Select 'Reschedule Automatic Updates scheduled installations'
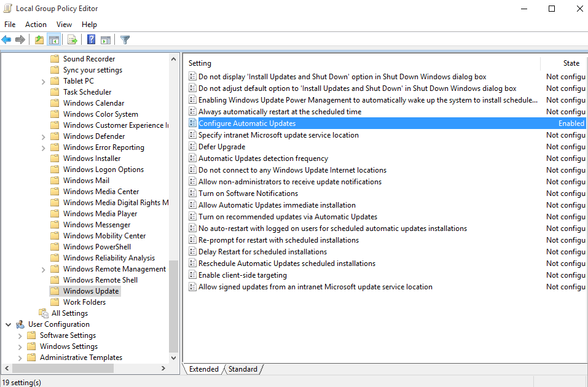588x387 pixels. point(287,264)
